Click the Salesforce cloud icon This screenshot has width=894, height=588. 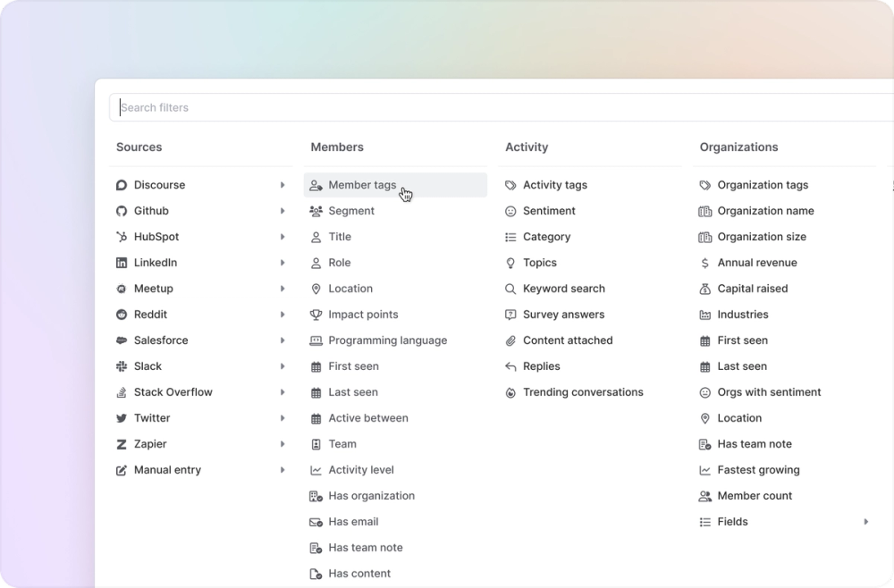coord(122,340)
